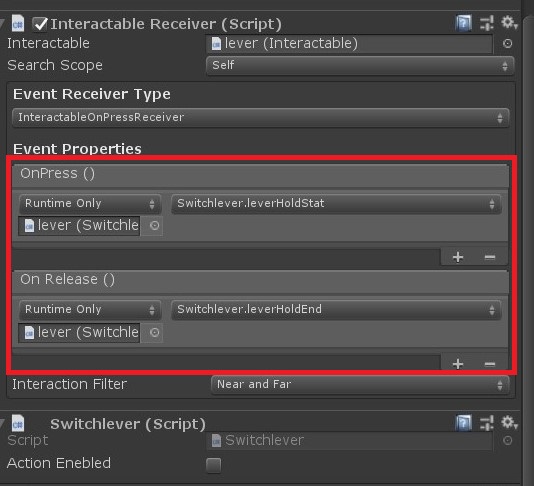534x486 pixels.
Task: Remove the selected On Release event listener
Action: point(490,364)
